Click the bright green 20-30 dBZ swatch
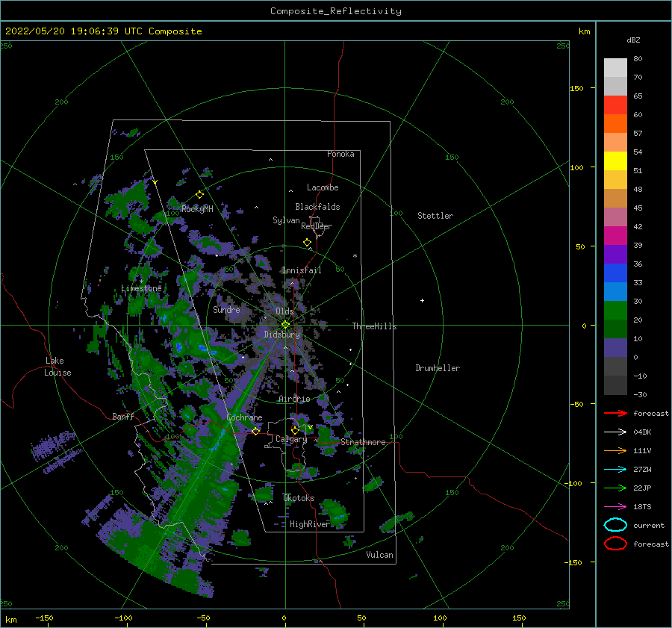 (615, 311)
